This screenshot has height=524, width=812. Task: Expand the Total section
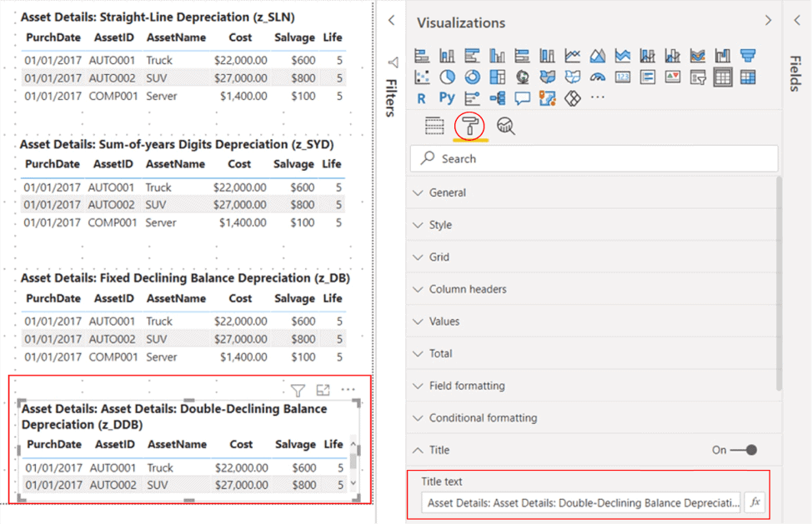click(594, 353)
